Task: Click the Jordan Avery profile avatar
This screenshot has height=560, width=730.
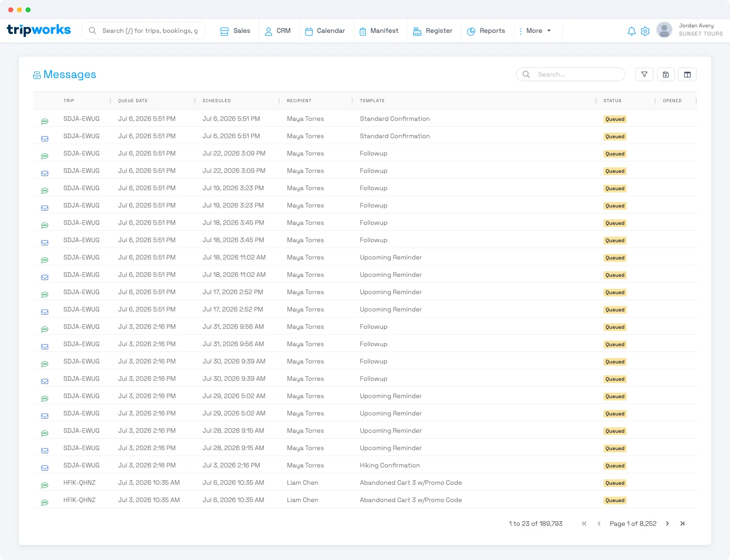Action: (x=664, y=30)
